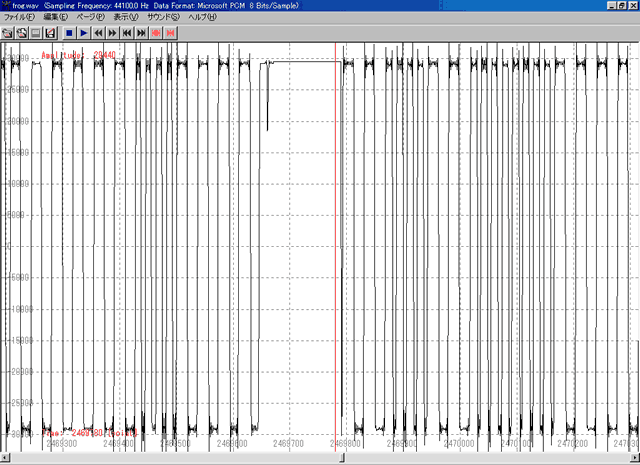
Task: Click the fast-forward double-arrow icon
Action: [112, 33]
